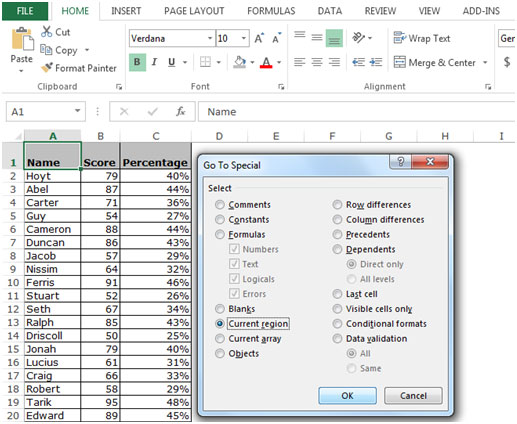The width and height of the screenshot is (517, 424).
Task: Open Font dialog launcher
Action: coord(281,87)
